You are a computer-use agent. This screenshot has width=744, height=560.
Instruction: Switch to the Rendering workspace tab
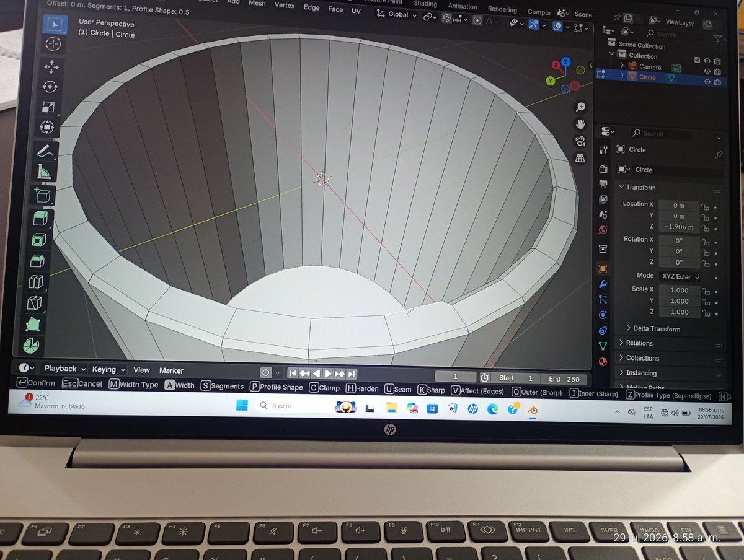tap(502, 9)
